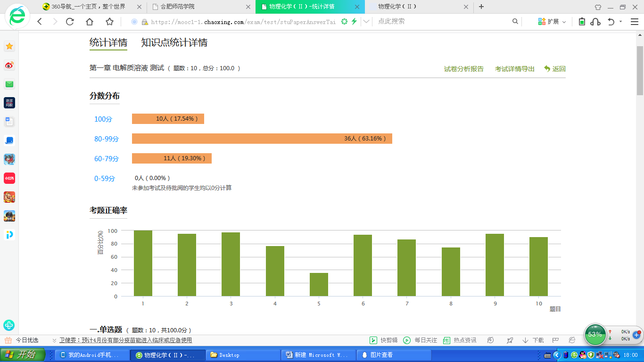Image resolution: width=644 pixels, height=362 pixels.
Task: Open the Xiaohongshu red sidebar icon
Action: [9, 178]
